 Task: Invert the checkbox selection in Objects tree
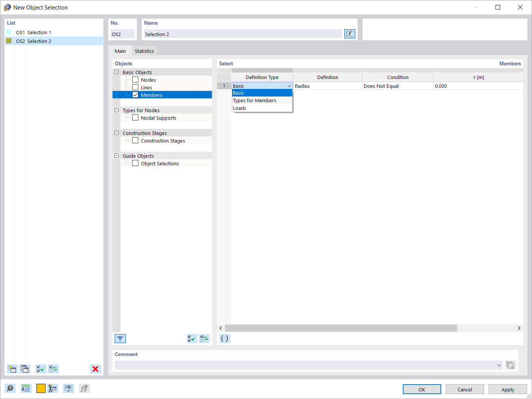click(x=204, y=338)
